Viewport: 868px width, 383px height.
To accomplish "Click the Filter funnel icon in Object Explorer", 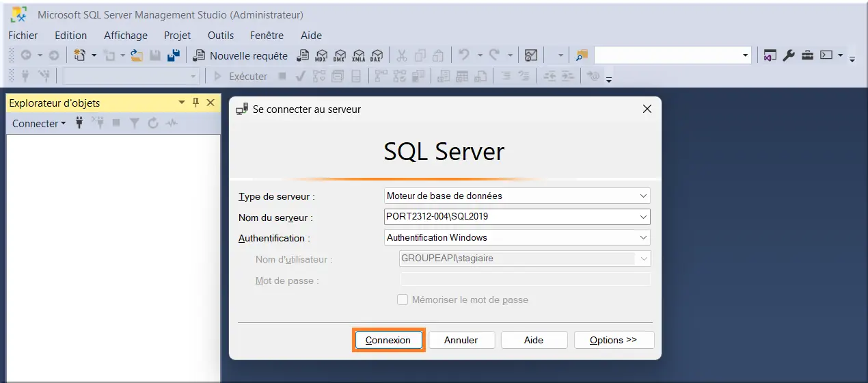I will click(x=135, y=123).
